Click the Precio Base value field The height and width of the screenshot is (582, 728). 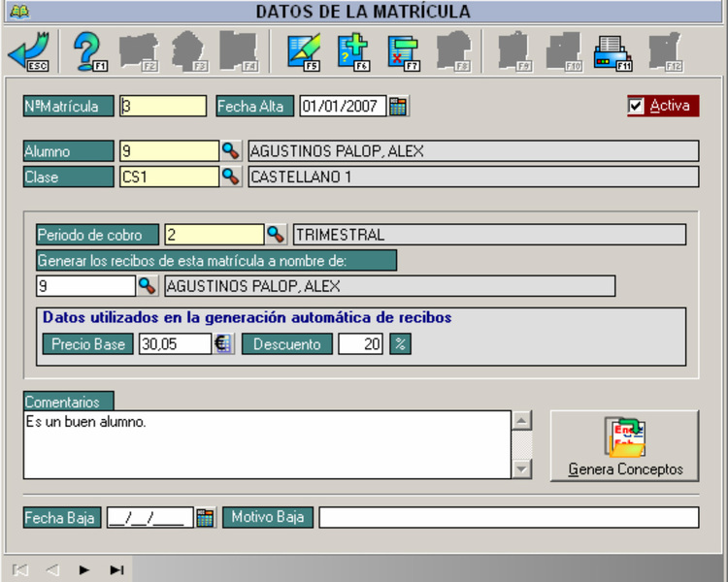click(x=175, y=344)
